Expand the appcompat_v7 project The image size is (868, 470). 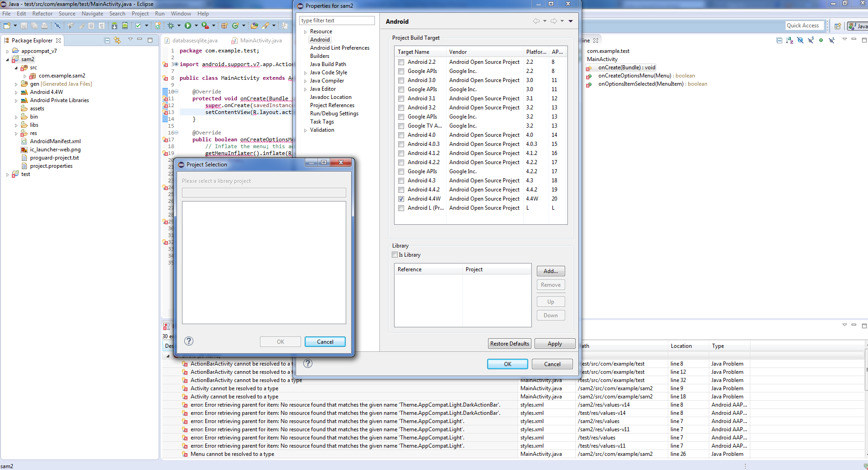(7, 52)
